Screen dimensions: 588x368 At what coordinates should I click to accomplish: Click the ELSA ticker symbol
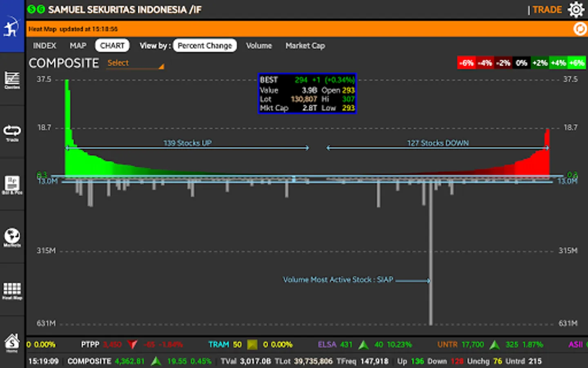[327, 345]
